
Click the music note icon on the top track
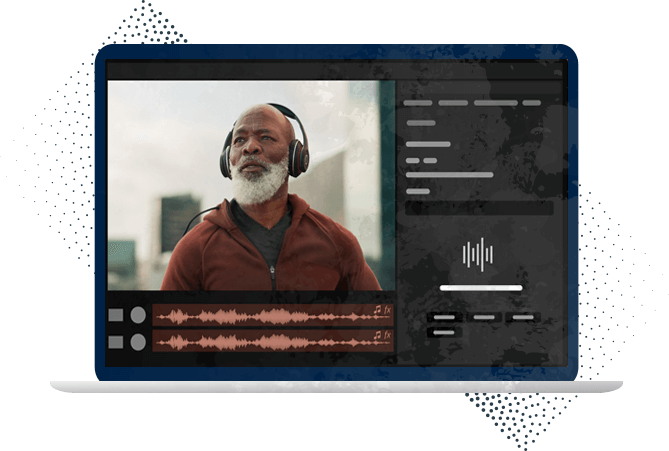[x=377, y=310]
